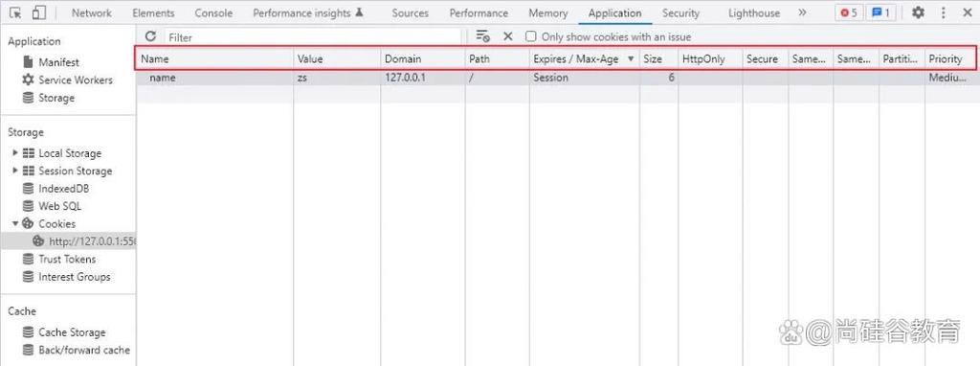The image size is (980, 366).
Task: Activate the inspect element picker icon
Action: point(15,12)
